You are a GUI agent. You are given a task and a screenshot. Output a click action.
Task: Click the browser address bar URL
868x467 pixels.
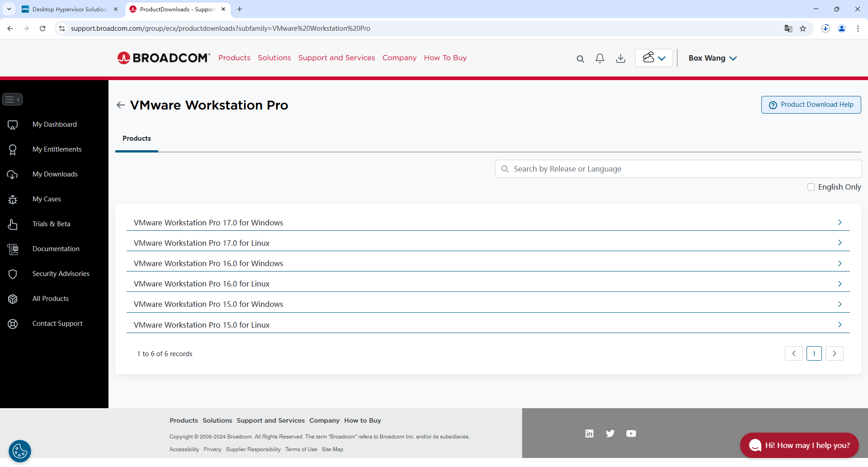pyautogui.click(x=221, y=29)
